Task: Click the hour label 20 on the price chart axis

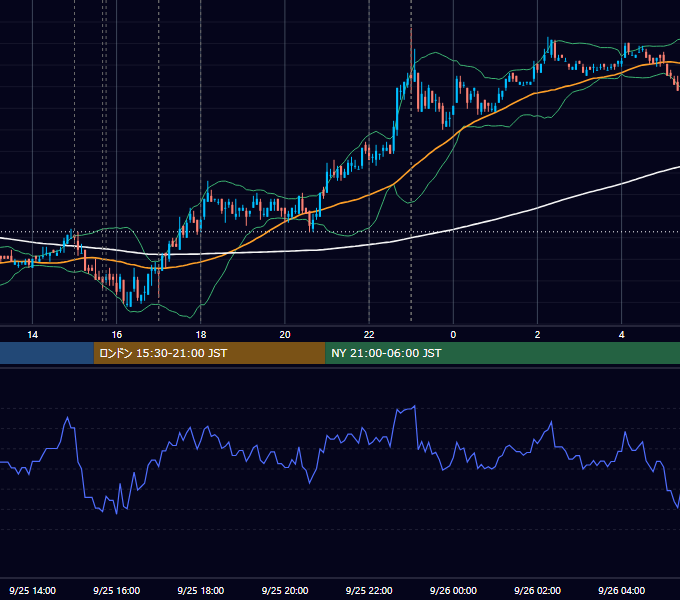Action: click(285, 335)
